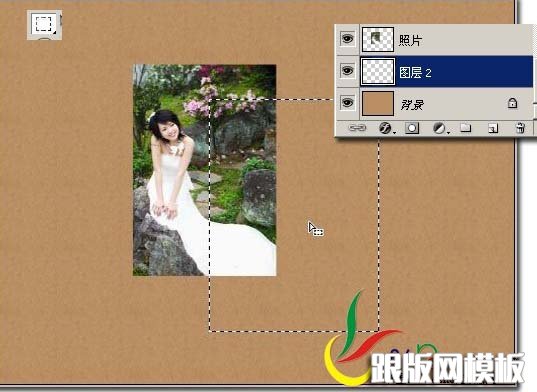Image resolution: width=537 pixels, height=392 pixels.
Task: Click the brown 背景 layer thumbnail
Action: [x=378, y=103]
